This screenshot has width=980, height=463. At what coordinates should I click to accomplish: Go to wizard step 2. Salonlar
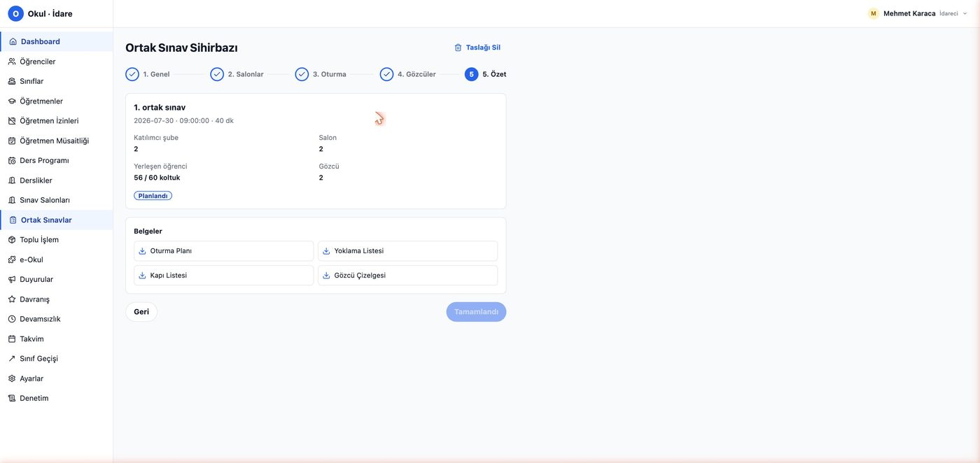[x=237, y=74]
